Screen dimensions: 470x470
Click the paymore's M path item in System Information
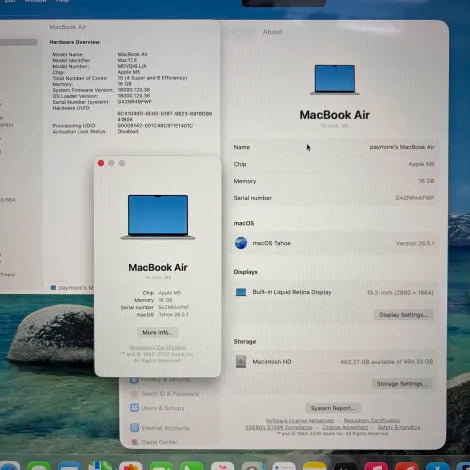click(x=72, y=288)
